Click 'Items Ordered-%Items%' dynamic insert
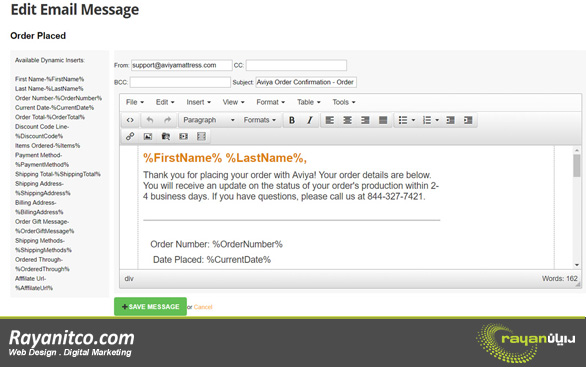 tap(47, 145)
